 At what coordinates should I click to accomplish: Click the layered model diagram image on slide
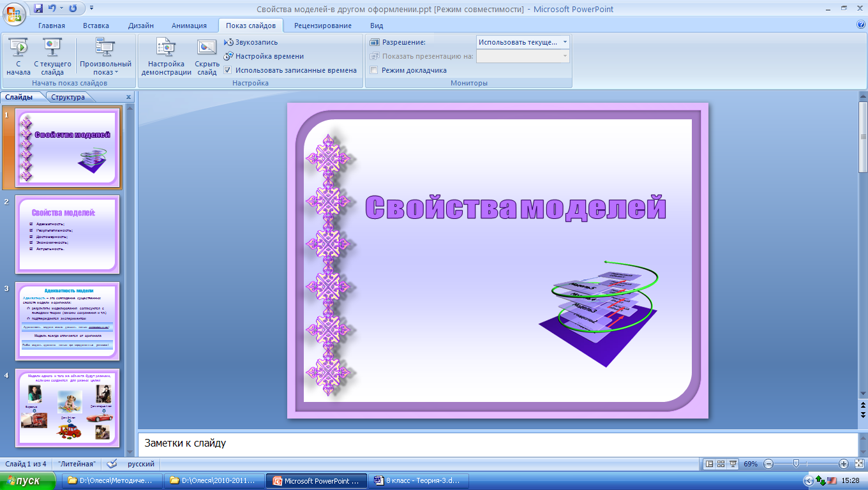point(599,313)
